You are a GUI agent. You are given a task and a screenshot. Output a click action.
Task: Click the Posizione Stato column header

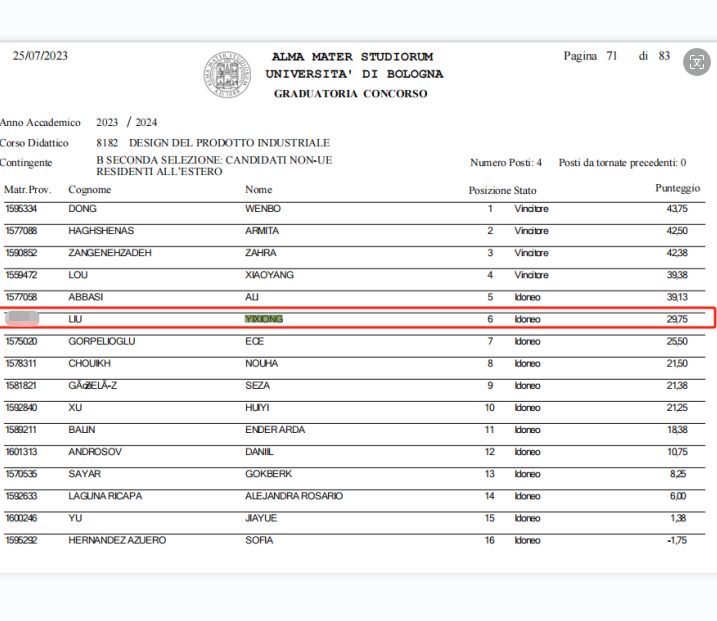click(x=502, y=190)
